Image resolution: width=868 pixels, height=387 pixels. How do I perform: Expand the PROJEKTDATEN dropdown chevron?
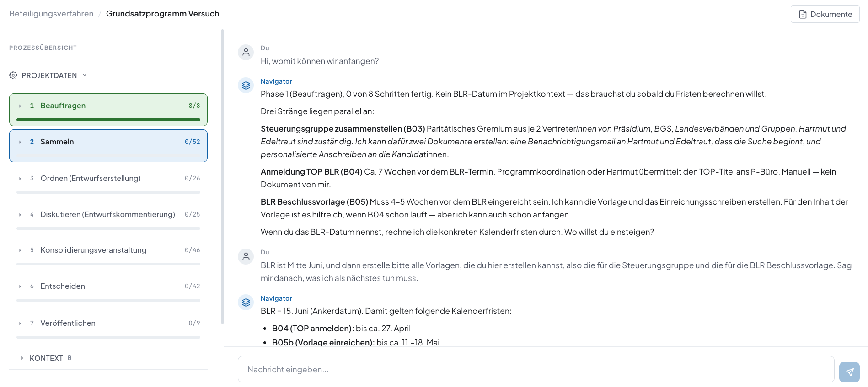click(x=85, y=75)
